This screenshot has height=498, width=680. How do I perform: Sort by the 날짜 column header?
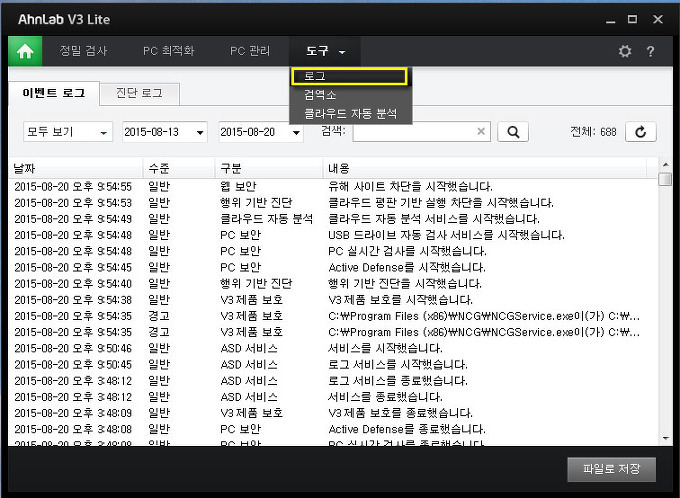pyautogui.click(x=75, y=168)
